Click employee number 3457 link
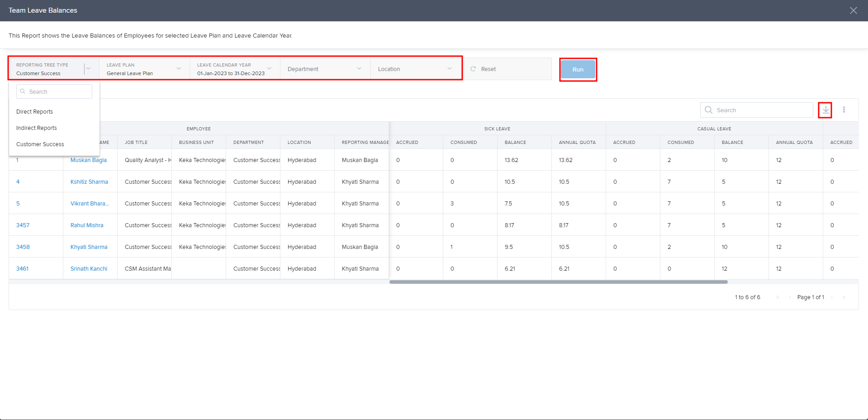The height and width of the screenshot is (420, 868). 23,225
